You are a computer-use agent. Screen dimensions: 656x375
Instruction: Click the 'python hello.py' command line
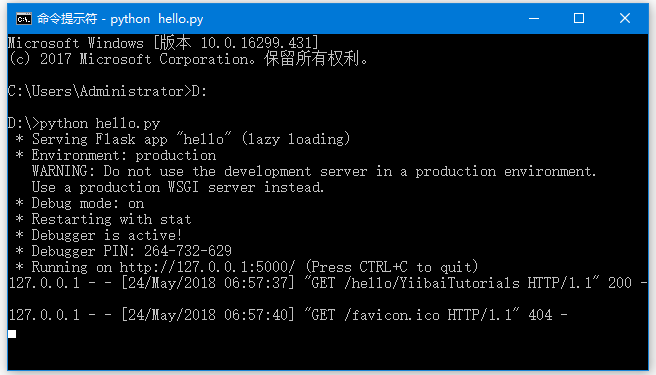(x=84, y=123)
